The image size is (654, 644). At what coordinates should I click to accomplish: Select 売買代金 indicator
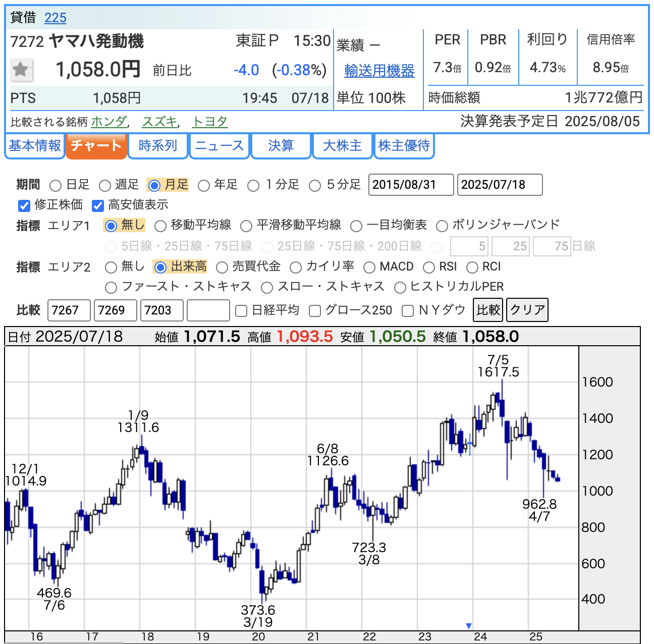click(222, 267)
